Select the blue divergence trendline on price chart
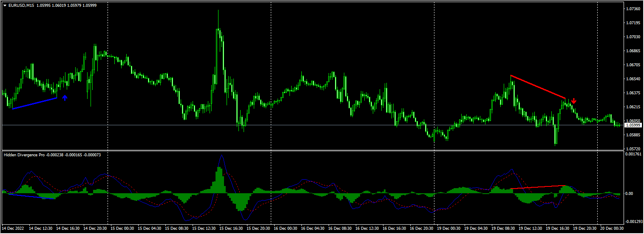Viewport: 644px width, 234px height. [34, 103]
